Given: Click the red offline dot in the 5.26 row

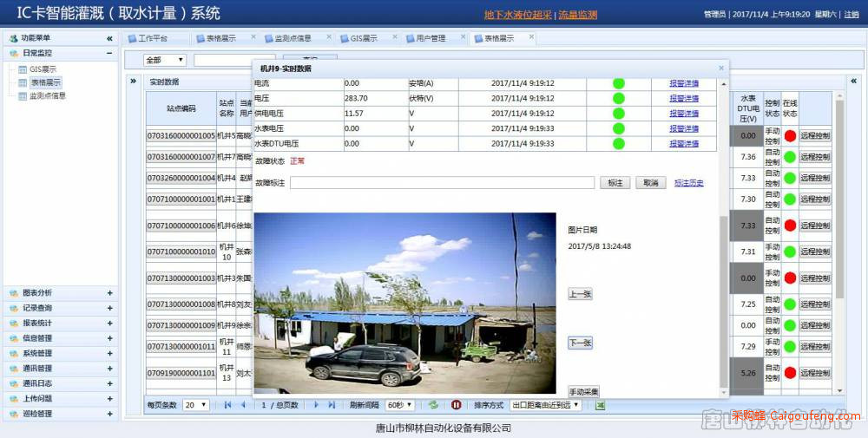Looking at the screenshot, I should click(x=790, y=373).
